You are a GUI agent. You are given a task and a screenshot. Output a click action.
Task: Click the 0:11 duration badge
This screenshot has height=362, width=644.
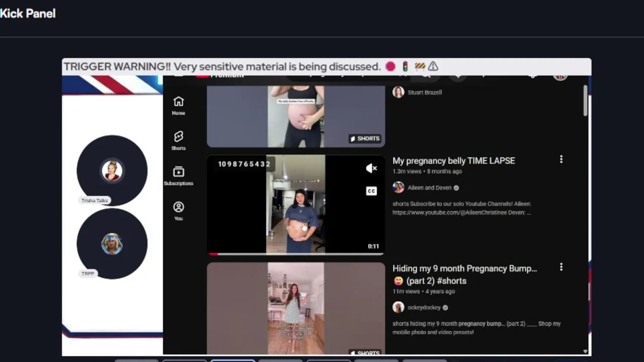tap(373, 246)
